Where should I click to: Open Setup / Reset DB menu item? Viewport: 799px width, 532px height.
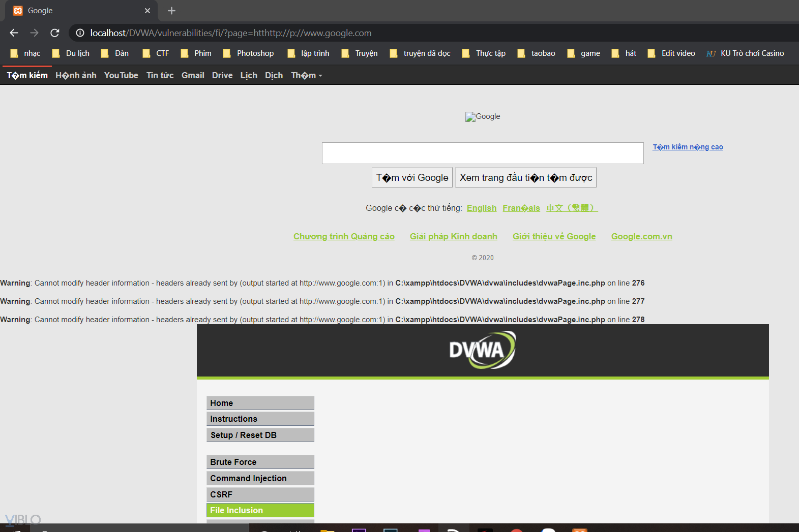point(260,435)
